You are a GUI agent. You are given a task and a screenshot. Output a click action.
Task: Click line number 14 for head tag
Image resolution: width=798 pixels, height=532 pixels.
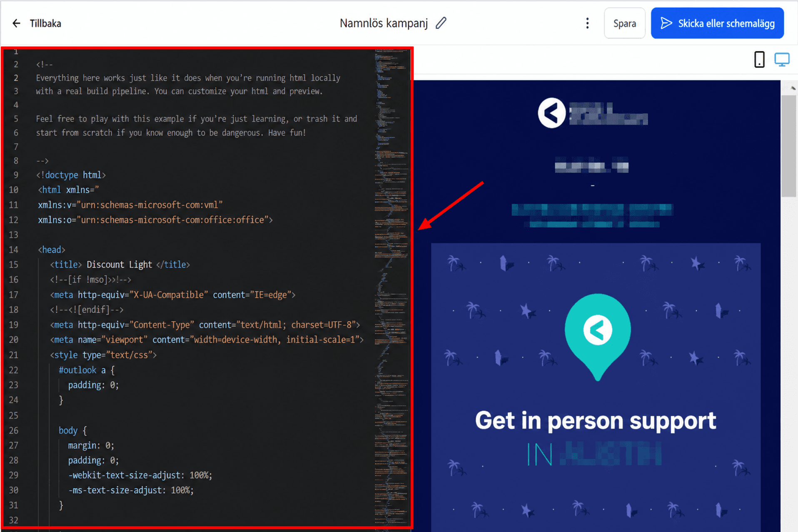point(13,250)
